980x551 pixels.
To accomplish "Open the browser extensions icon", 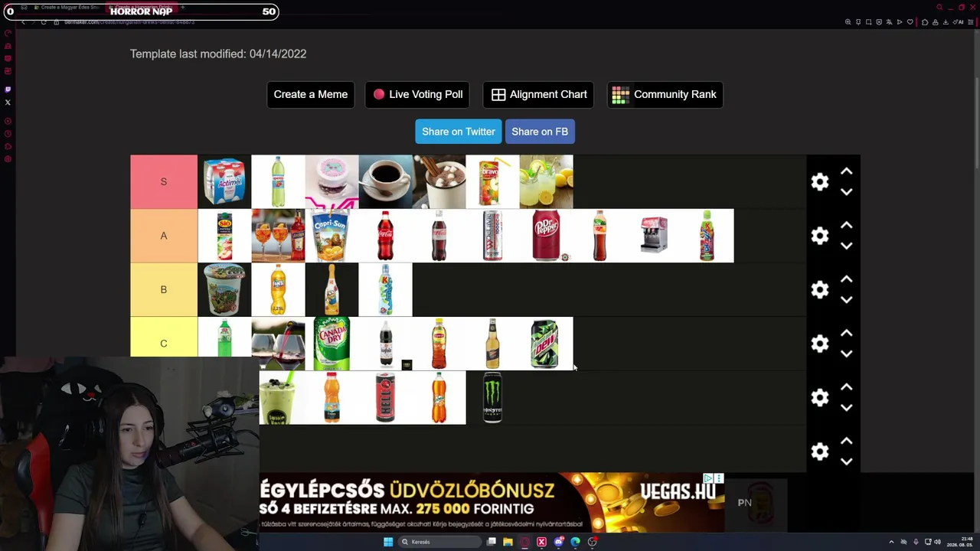I will 925,22.
